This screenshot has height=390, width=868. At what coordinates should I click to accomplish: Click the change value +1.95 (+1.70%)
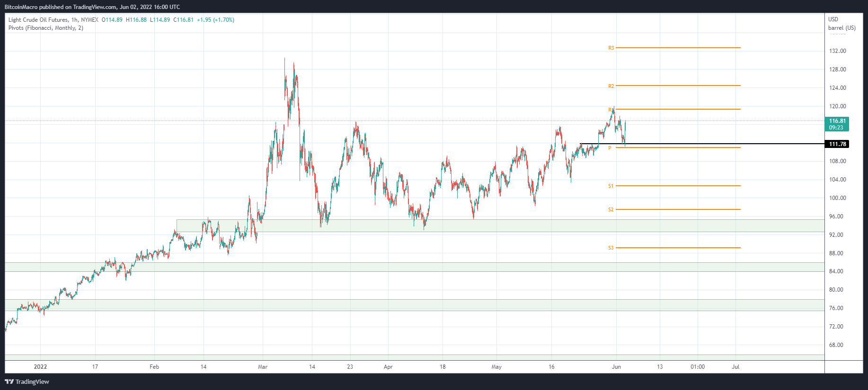point(215,20)
